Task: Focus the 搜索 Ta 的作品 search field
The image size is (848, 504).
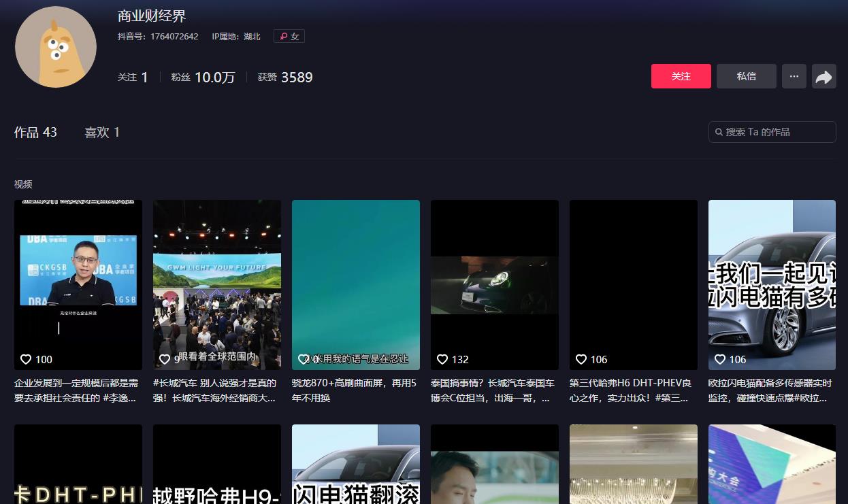Action: coord(772,132)
